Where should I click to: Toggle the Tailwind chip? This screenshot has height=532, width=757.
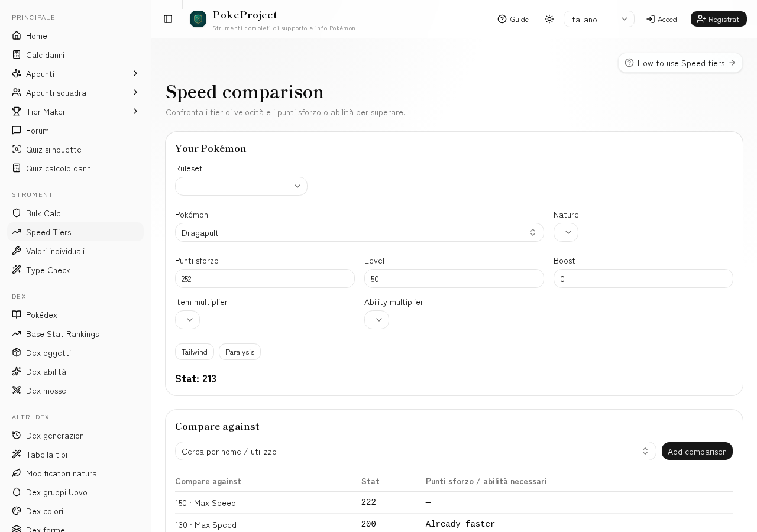click(195, 352)
